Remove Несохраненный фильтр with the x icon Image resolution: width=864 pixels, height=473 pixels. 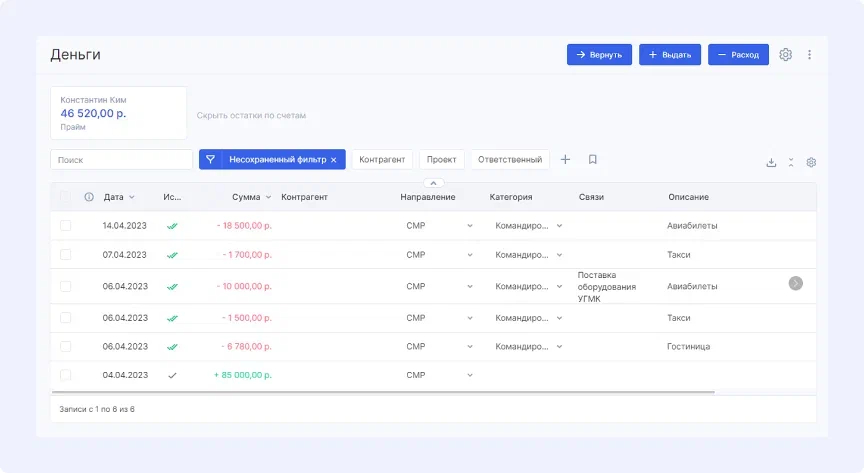click(x=333, y=160)
